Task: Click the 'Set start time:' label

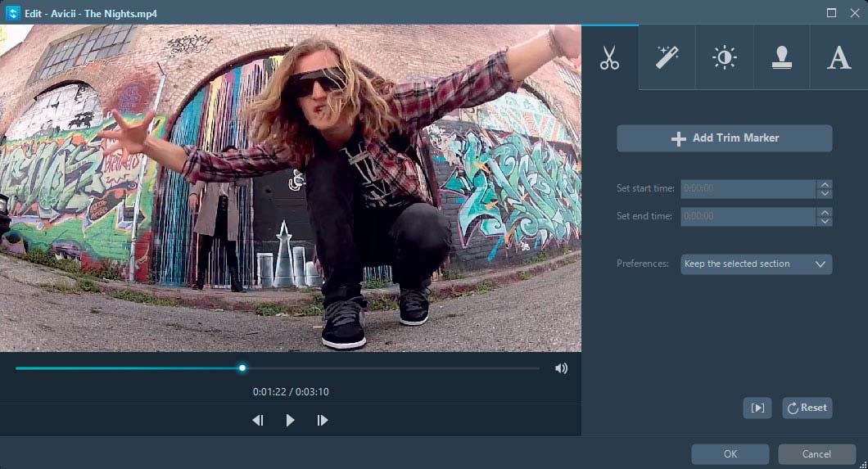Action: 645,188
